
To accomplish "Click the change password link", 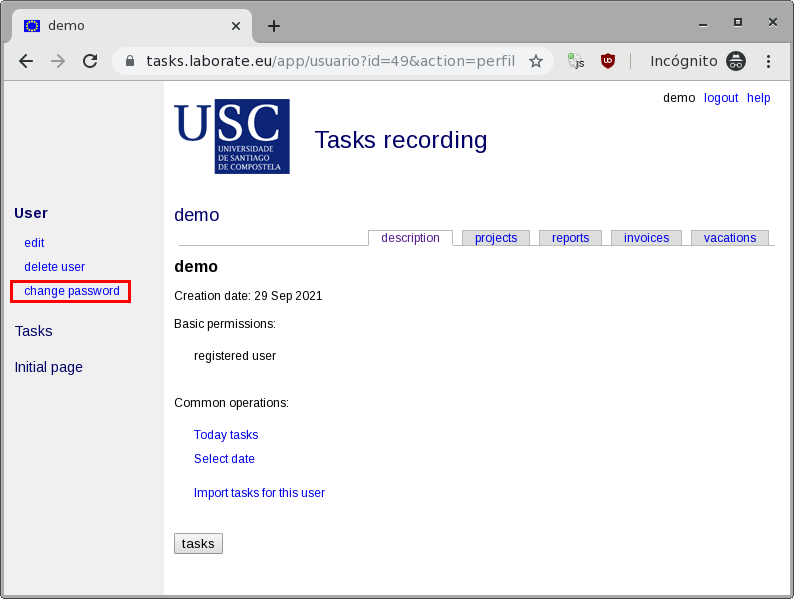I will click(72, 291).
